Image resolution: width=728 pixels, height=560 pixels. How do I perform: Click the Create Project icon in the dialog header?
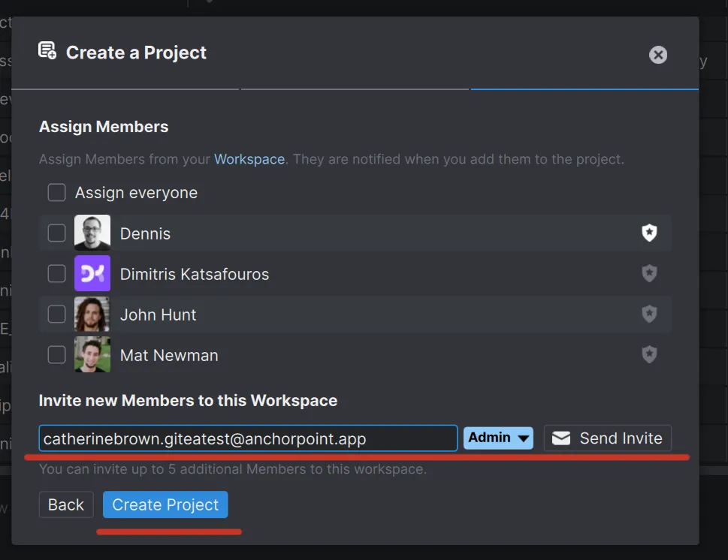(47, 50)
